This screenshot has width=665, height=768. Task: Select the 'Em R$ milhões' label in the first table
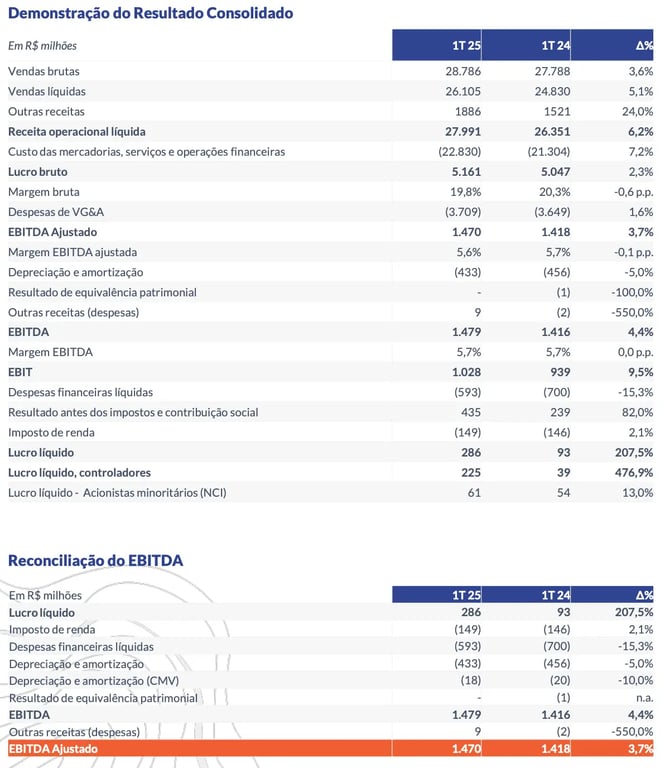tap(43, 46)
